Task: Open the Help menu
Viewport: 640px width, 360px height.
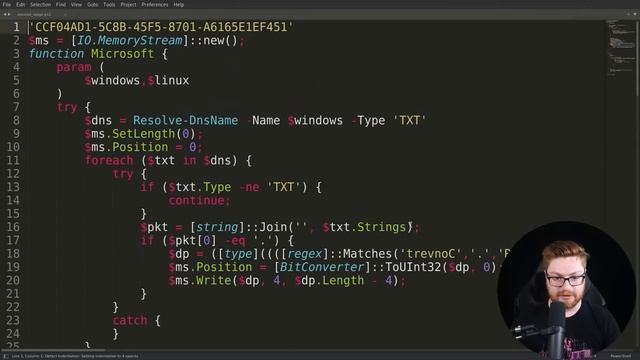Action: pyautogui.click(x=179, y=4)
